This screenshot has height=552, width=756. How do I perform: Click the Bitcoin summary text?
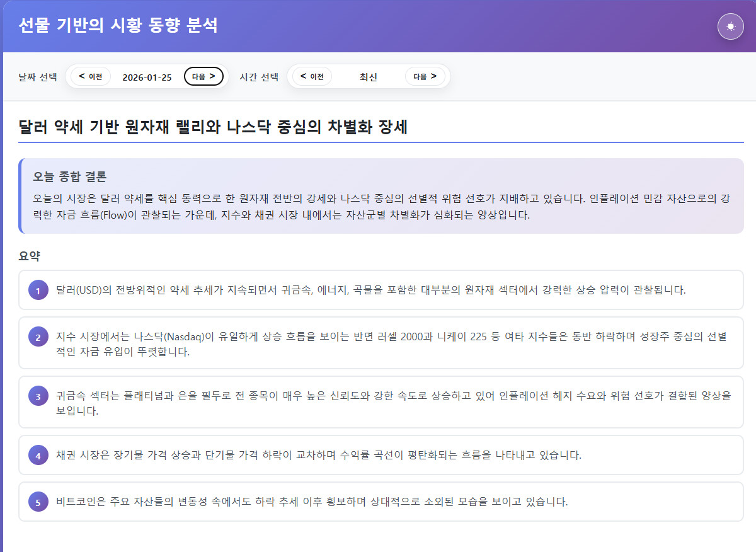[312, 502]
